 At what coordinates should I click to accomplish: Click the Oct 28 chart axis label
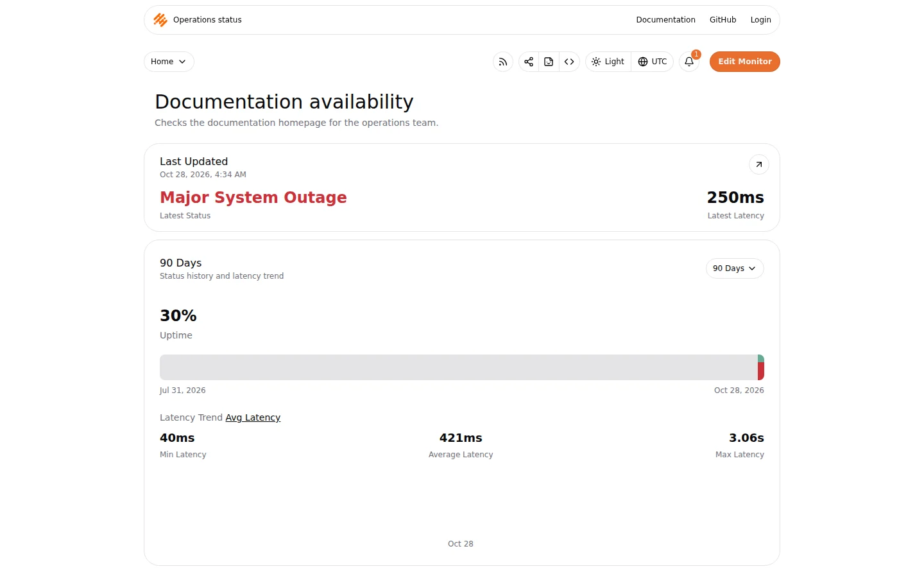click(461, 544)
